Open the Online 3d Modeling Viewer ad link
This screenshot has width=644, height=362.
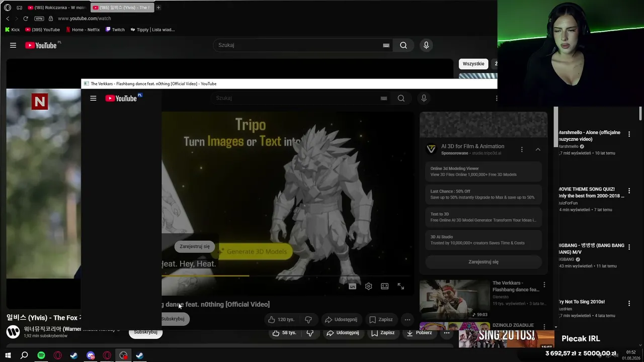tap(484, 171)
